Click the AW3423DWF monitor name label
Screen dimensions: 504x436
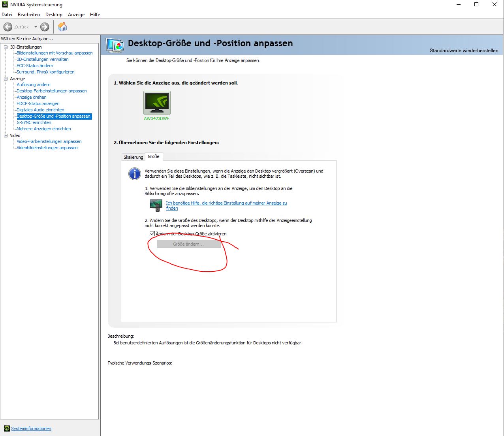click(157, 118)
